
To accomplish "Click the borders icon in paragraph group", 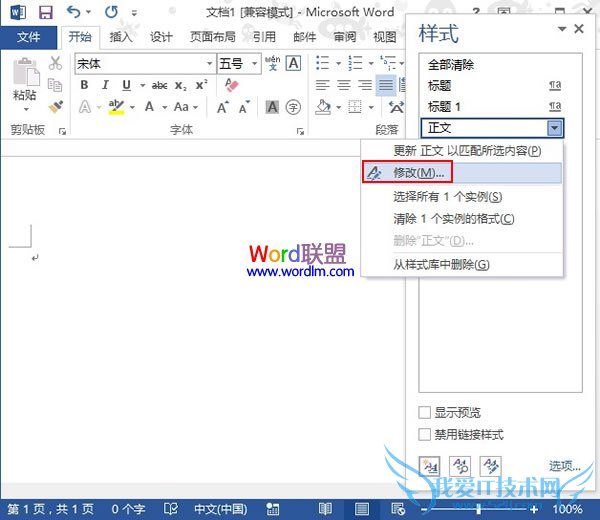I will tap(355, 107).
